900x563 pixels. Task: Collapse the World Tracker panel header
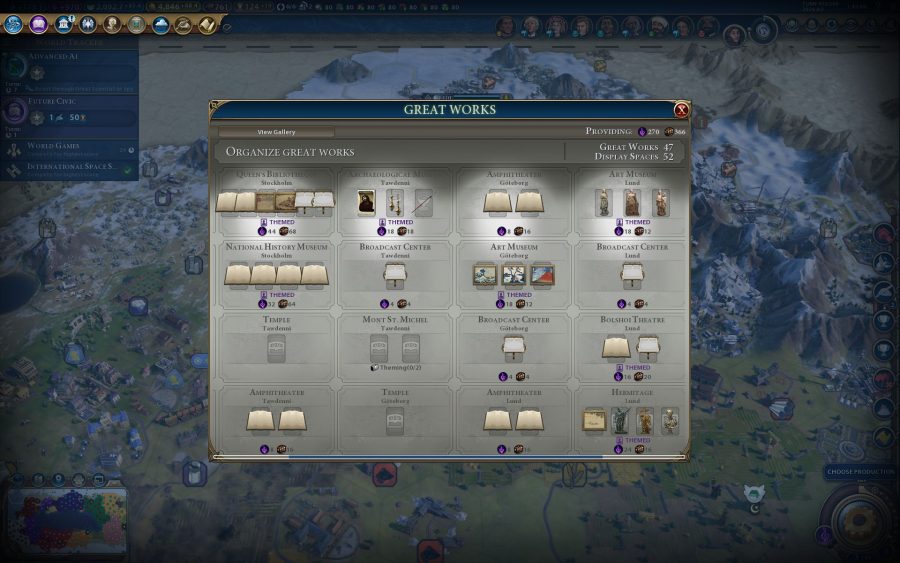69,42
